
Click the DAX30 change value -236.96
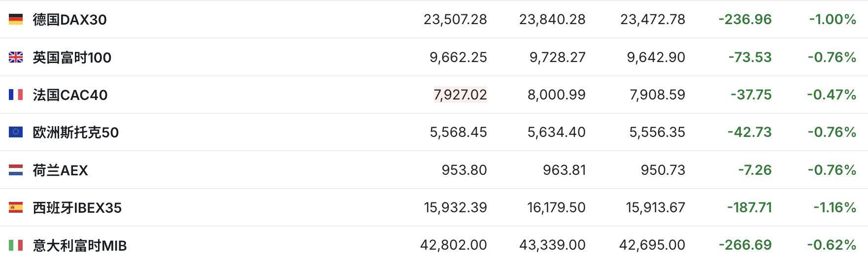(745, 20)
